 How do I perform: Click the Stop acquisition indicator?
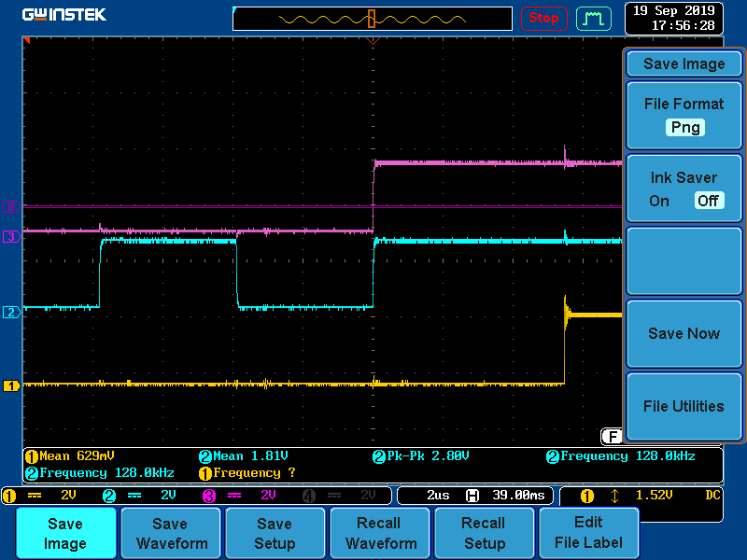(544, 18)
